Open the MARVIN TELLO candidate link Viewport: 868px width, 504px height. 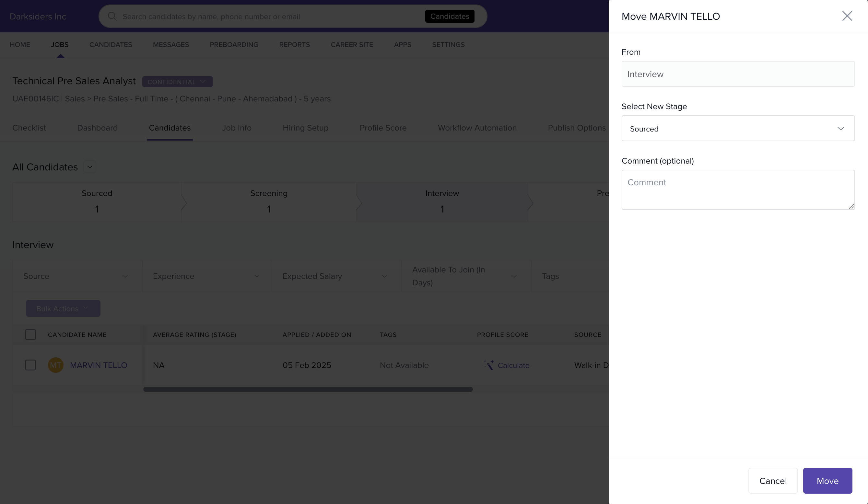coord(99,365)
